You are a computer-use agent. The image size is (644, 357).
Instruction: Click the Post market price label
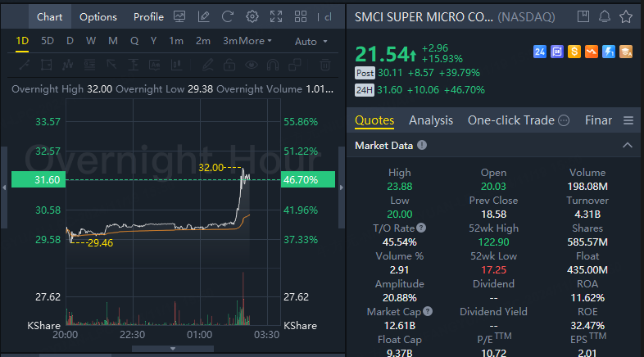click(x=365, y=73)
